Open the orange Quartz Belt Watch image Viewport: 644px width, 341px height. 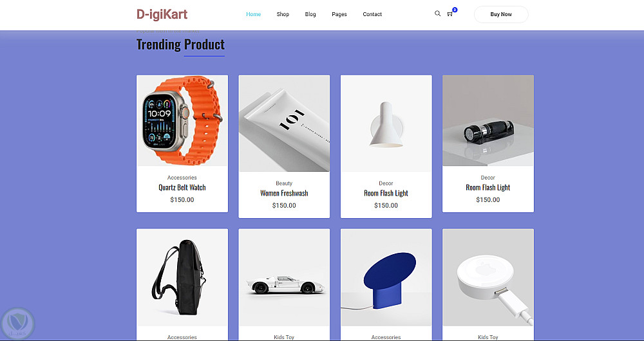coord(182,121)
